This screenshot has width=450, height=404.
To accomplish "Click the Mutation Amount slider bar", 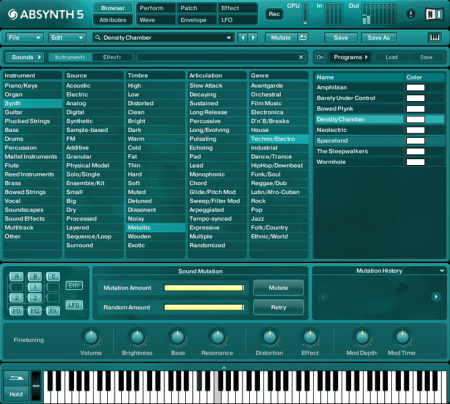I will click(204, 288).
